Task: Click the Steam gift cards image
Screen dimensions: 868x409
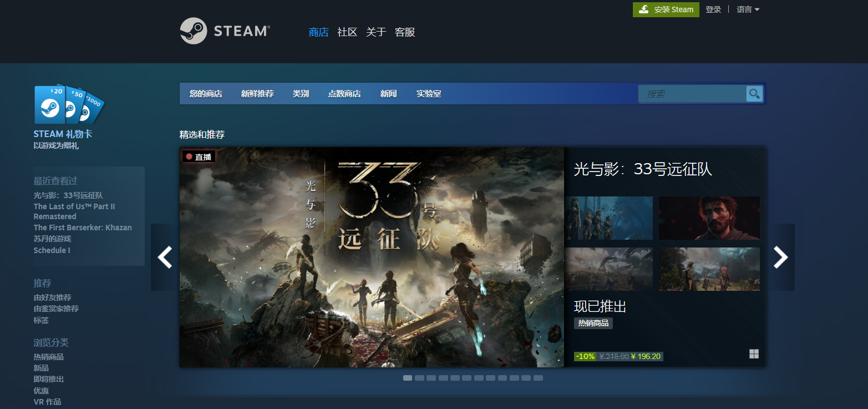Action: (69, 104)
